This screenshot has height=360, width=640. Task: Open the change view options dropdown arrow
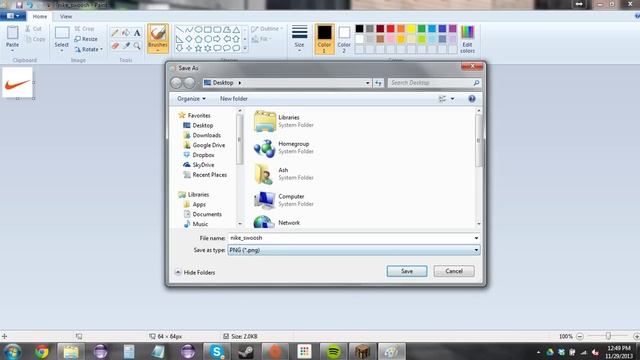point(452,99)
